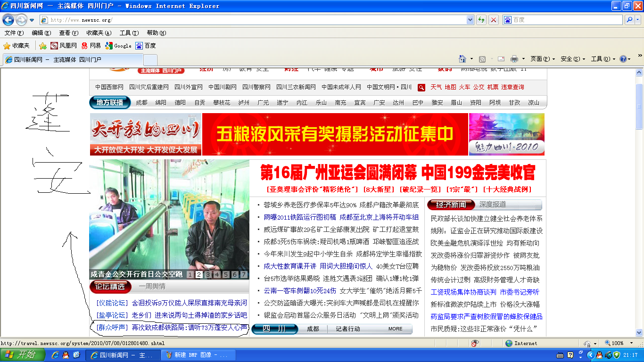
Task: Click the search magnifier button
Action: [x=629, y=20]
